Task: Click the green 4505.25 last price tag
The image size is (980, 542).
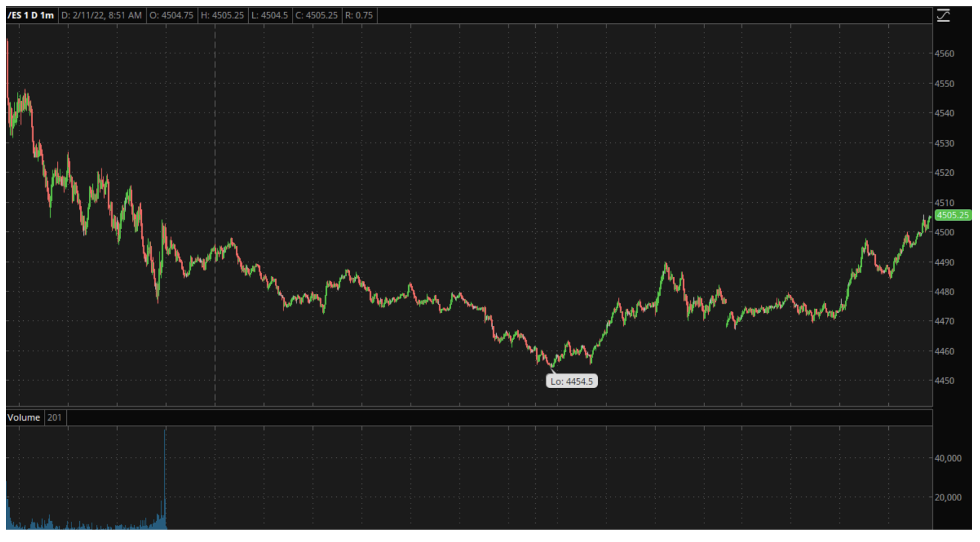Action: point(953,215)
